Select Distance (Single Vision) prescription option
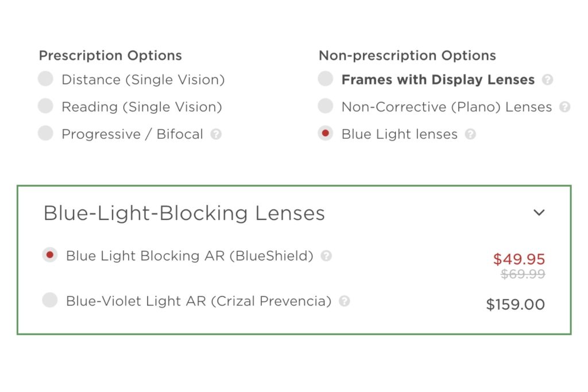 pyautogui.click(x=45, y=79)
